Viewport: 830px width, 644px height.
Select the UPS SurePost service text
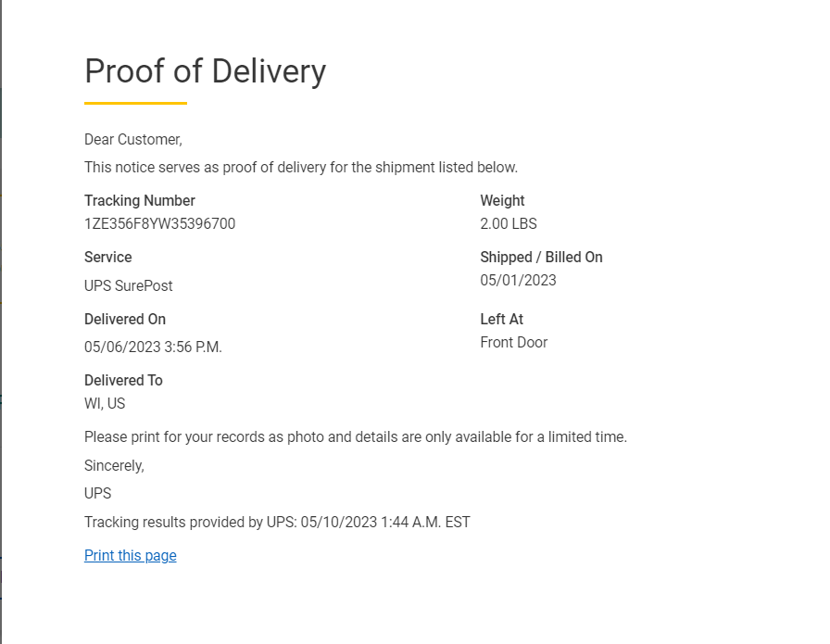tap(128, 285)
